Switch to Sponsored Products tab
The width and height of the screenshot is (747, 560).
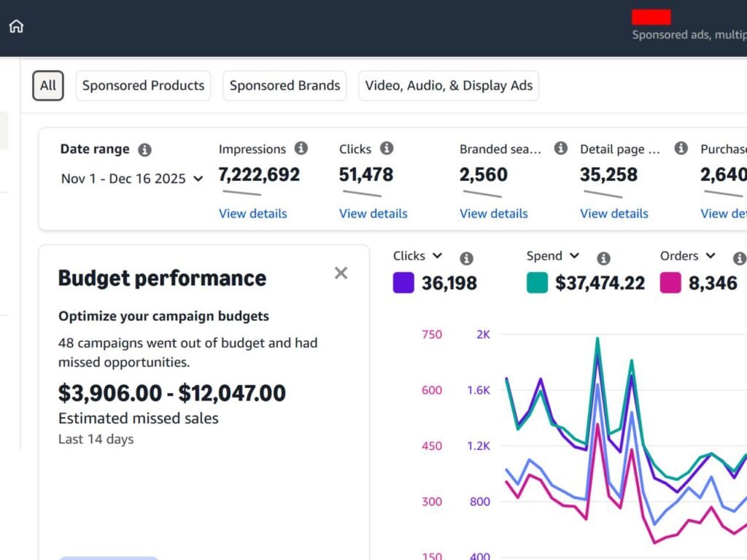point(144,86)
